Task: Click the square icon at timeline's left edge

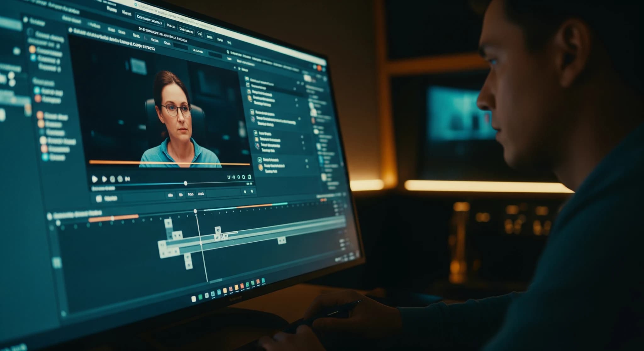Action: pyautogui.click(x=57, y=262)
